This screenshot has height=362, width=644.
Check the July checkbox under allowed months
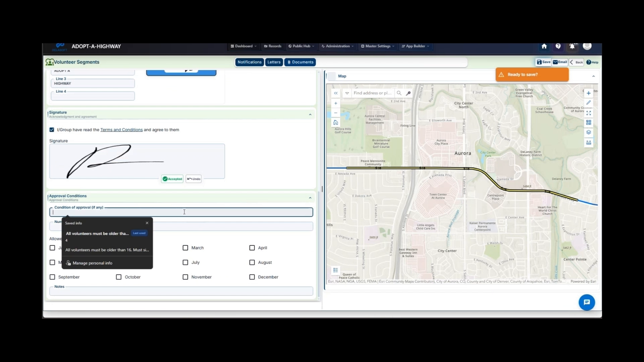click(185, 262)
